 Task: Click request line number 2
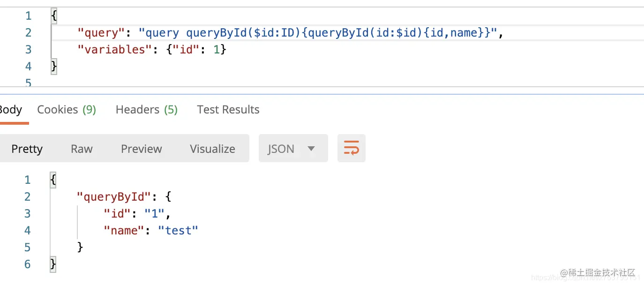(x=29, y=33)
